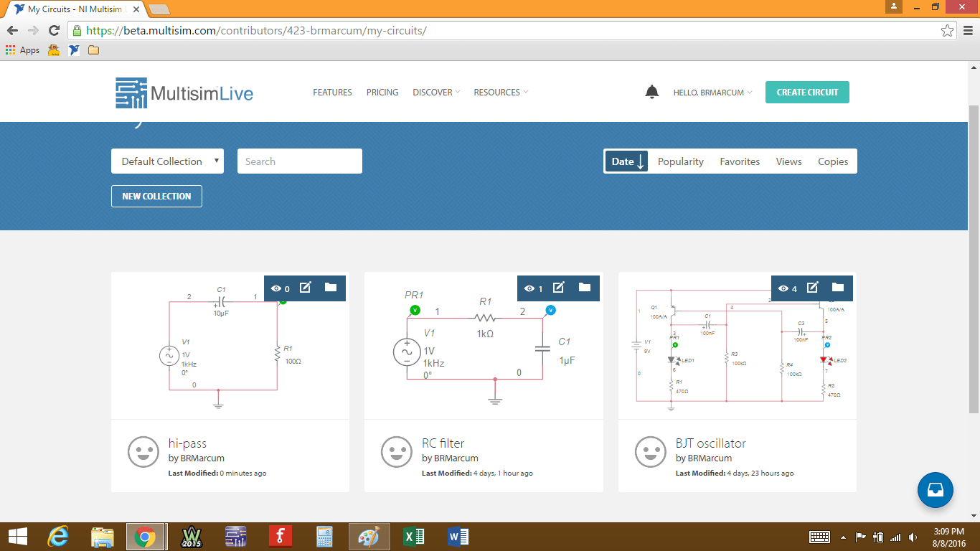Click the folder icon on RC filter card
The height and width of the screenshot is (551, 980).
tap(583, 288)
